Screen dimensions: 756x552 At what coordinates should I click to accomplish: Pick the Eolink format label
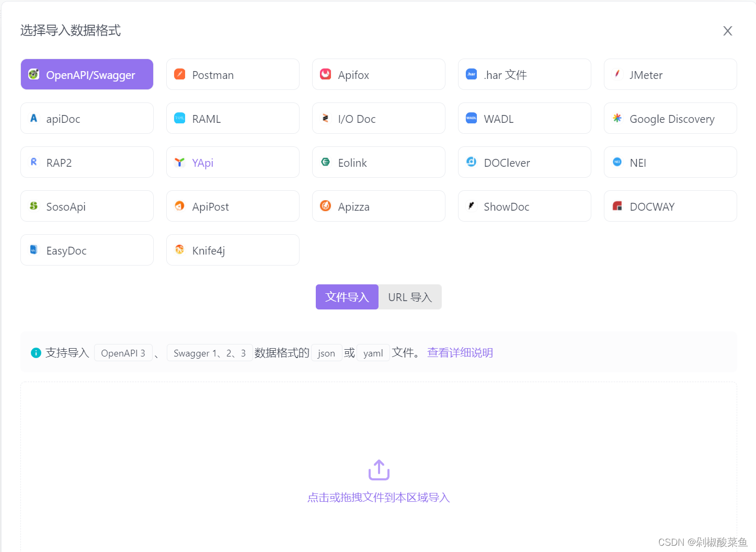coord(353,163)
